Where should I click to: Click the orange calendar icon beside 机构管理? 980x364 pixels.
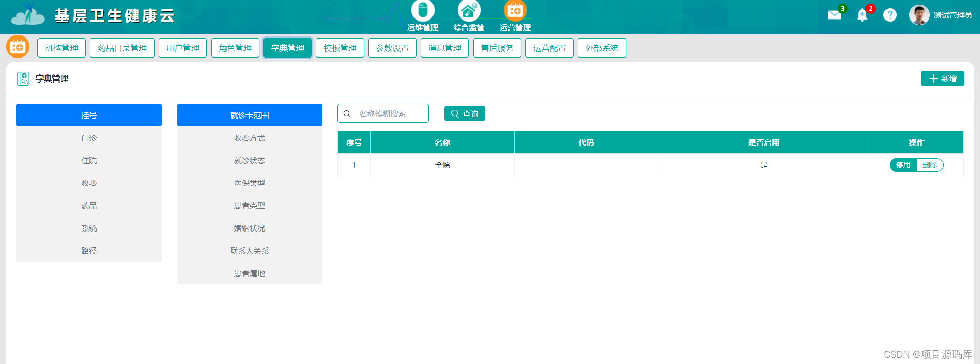point(17,47)
